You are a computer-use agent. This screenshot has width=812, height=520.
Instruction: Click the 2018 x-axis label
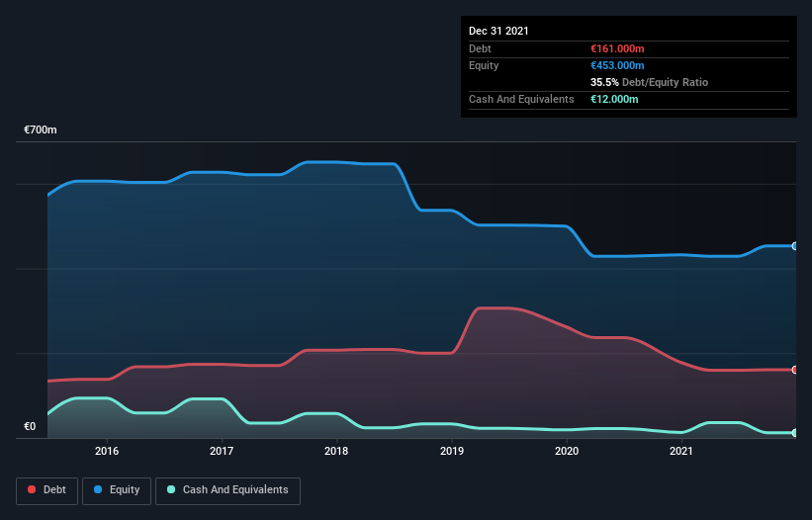point(336,451)
